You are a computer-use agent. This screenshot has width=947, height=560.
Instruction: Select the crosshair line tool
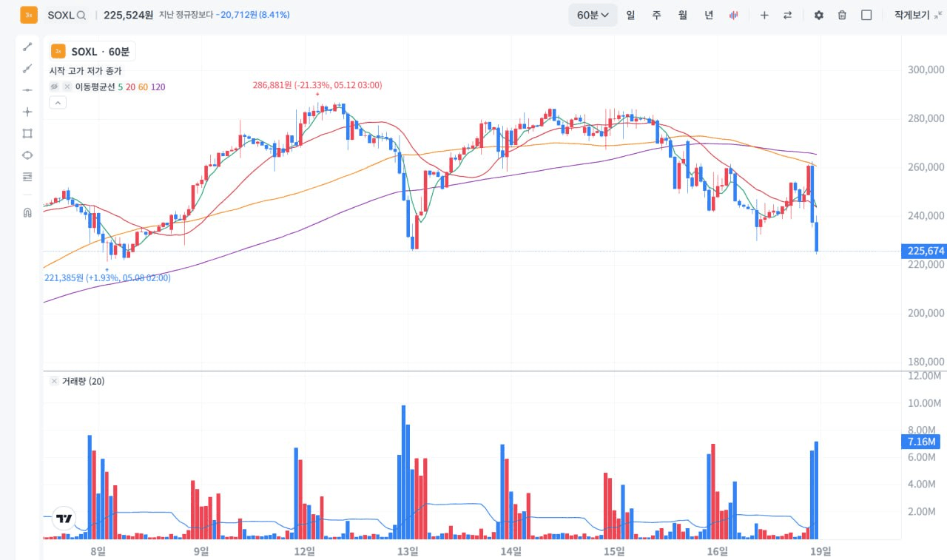27,112
